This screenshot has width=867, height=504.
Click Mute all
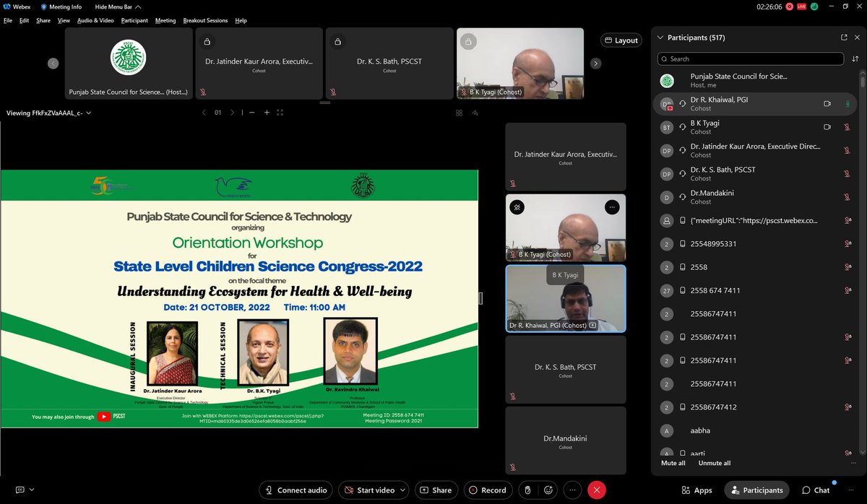click(673, 463)
